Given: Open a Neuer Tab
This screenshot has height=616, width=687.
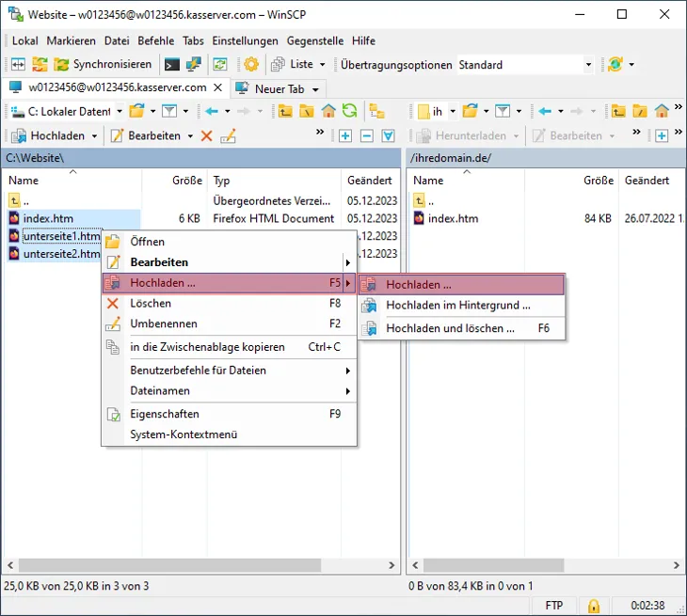Looking at the screenshot, I should pos(271,89).
